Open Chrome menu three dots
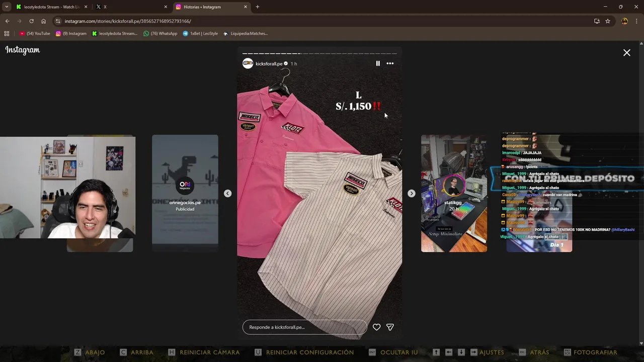The image size is (644, 362). (x=637, y=21)
